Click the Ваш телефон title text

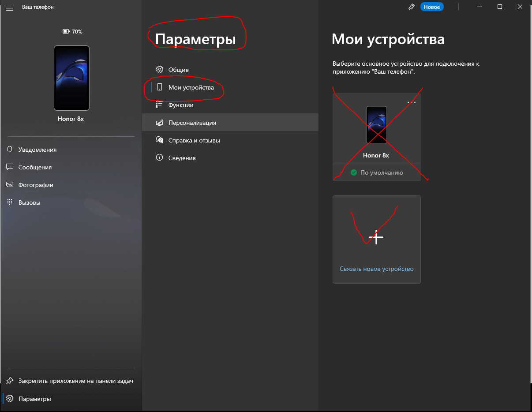pyautogui.click(x=38, y=7)
